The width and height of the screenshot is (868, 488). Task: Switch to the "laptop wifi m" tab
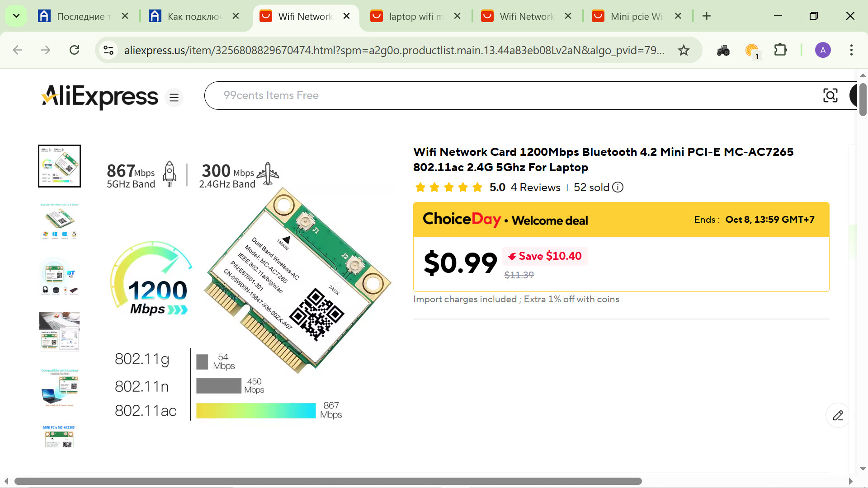coord(415,16)
